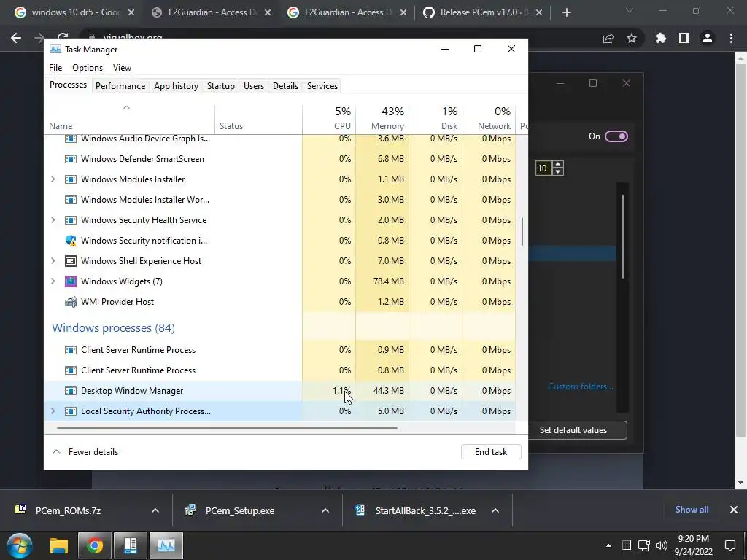Select WMI Provider Host row
The image size is (747, 560).
click(x=281, y=302)
